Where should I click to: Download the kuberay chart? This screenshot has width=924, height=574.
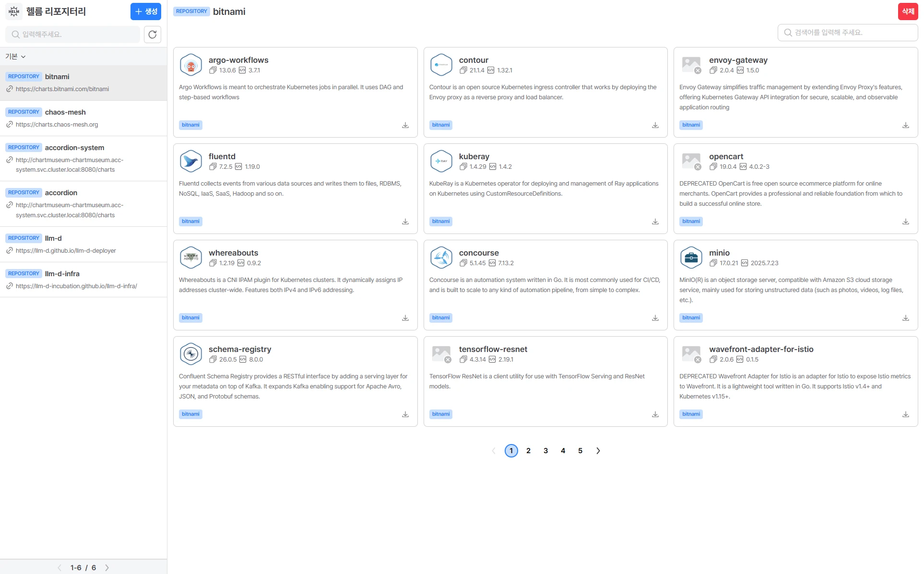[655, 222]
